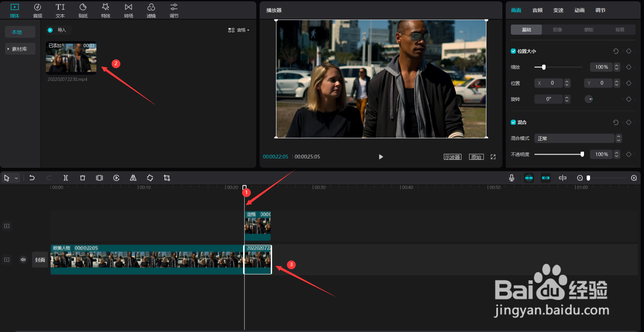Screen dimensions: 644x332
Task: Open the 文本 (Text) panel icon
Action: coord(60,10)
